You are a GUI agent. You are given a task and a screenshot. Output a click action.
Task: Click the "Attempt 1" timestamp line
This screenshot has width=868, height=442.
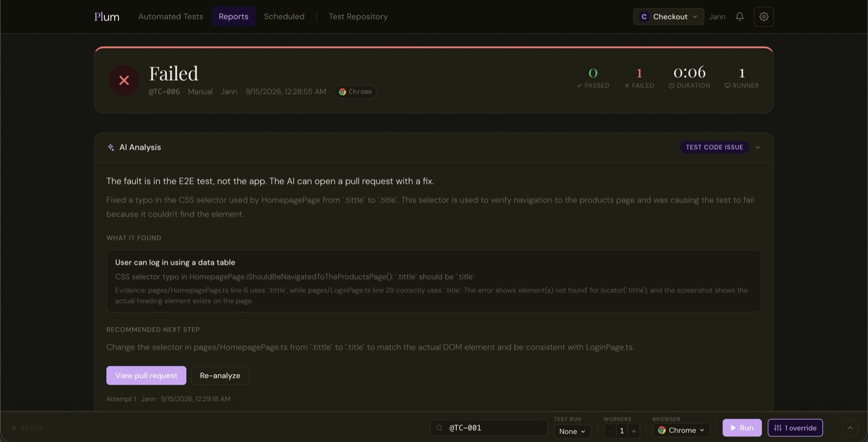(168, 399)
